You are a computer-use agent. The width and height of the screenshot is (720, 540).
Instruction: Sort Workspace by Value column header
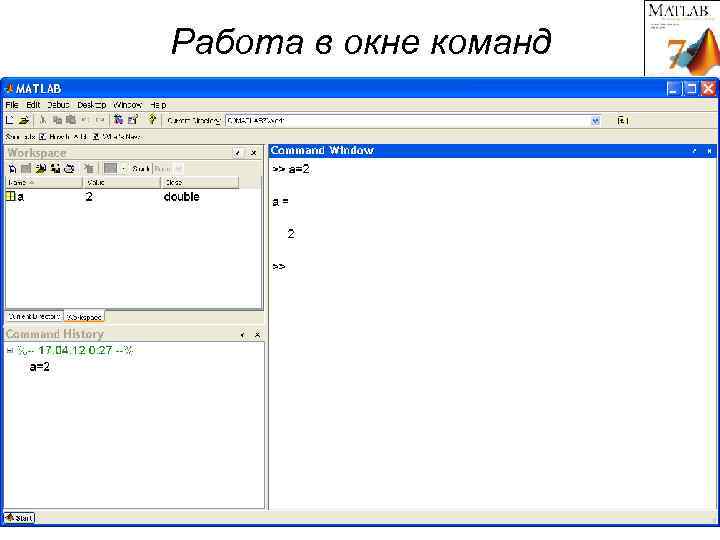[122, 182]
